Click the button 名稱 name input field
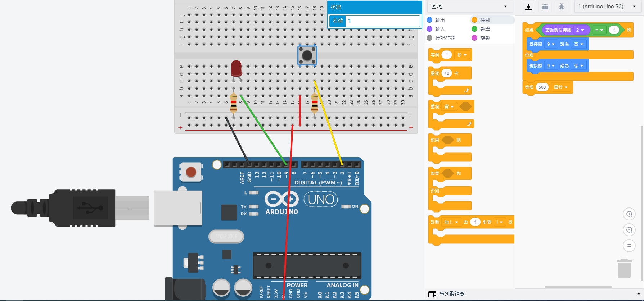Viewport: 644px width, 301px height. [382, 21]
